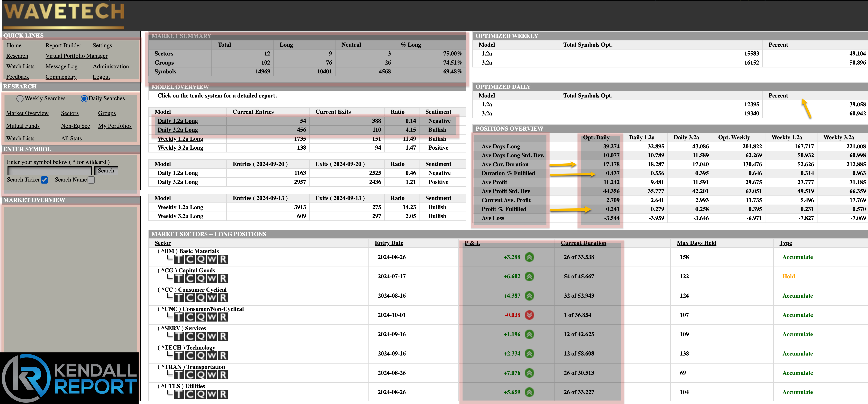Click the green up arrow for Transportation P&L

point(529,373)
